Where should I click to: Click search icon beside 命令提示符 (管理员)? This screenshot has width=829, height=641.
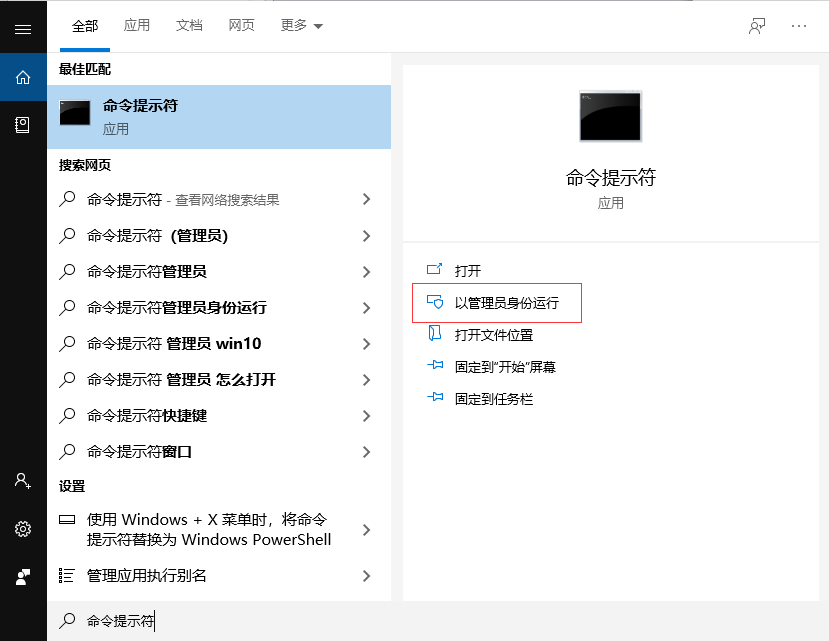67,236
